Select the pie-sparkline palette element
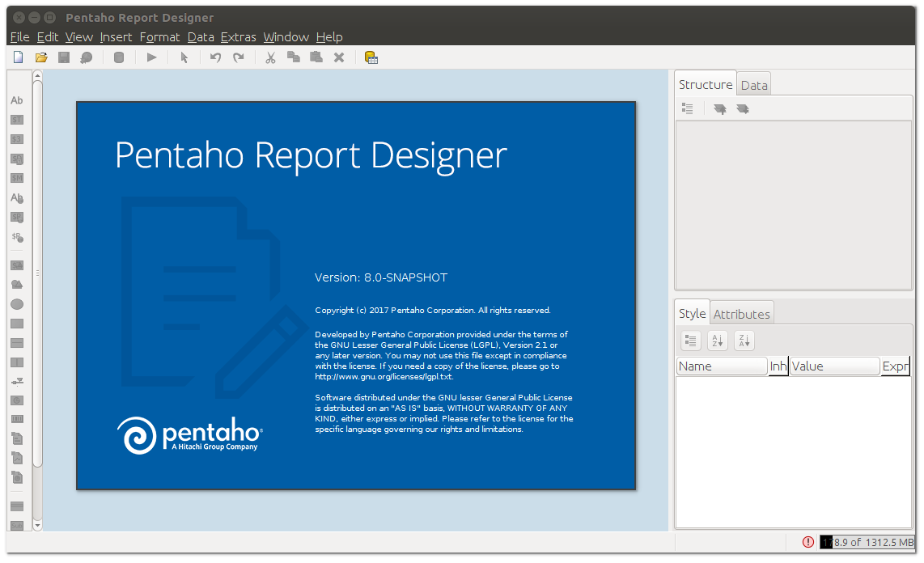 point(17,477)
